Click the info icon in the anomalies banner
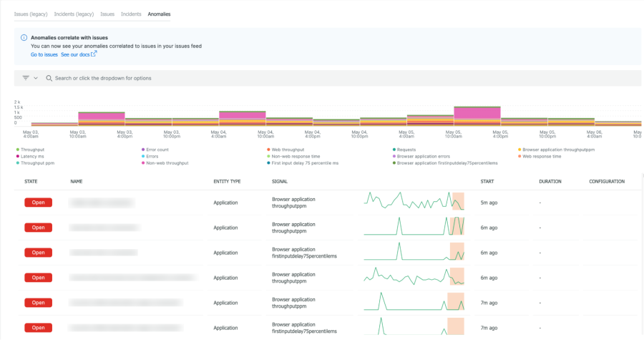 [x=24, y=37]
